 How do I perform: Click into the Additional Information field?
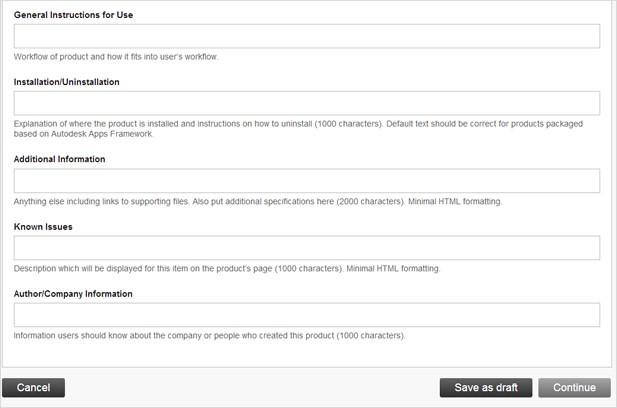click(307, 181)
